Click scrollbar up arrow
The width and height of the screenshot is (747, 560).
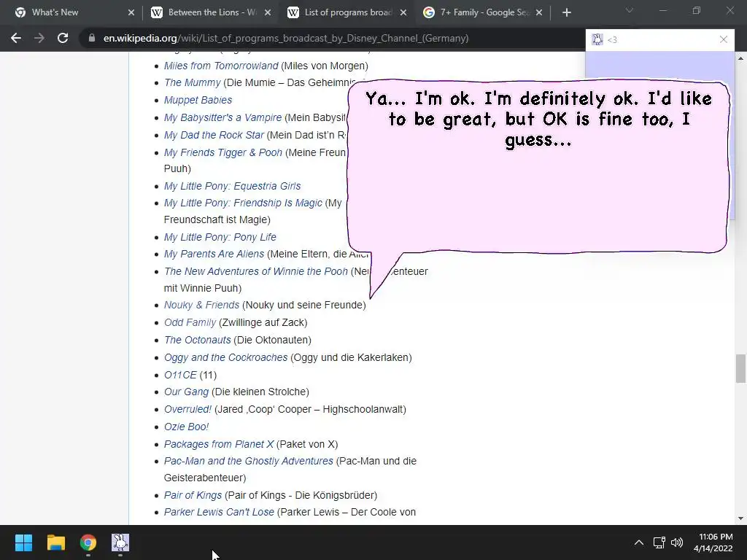pyautogui.click(x=740, y=58)
